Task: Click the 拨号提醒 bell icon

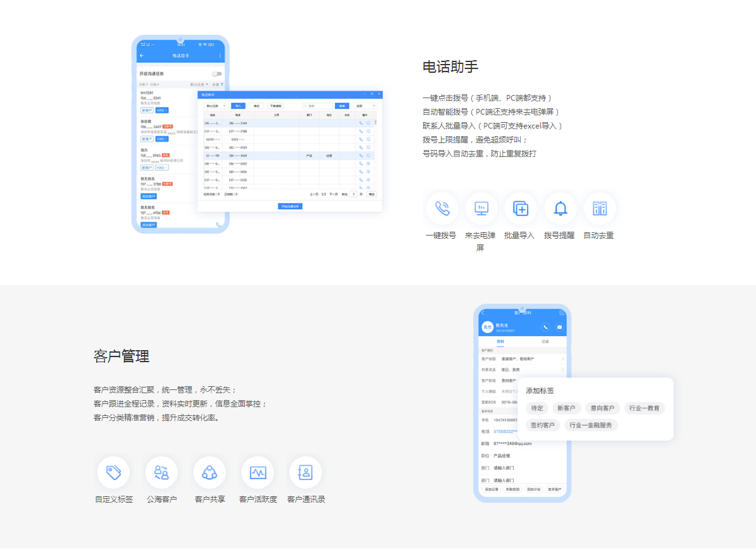Action: click(560, 208)
